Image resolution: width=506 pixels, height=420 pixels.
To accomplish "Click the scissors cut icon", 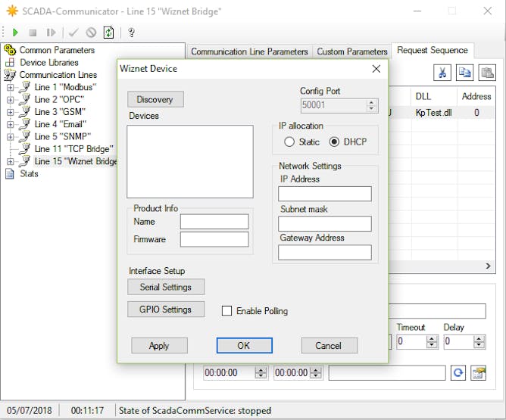I will point(442,73).
